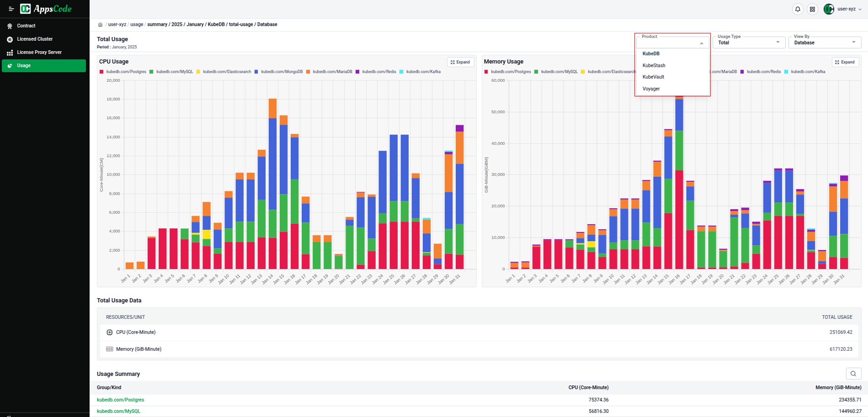Open the apps grid icon in the header
The height and width of the screenshot is (417, 868).
click(x=813, y=9)
